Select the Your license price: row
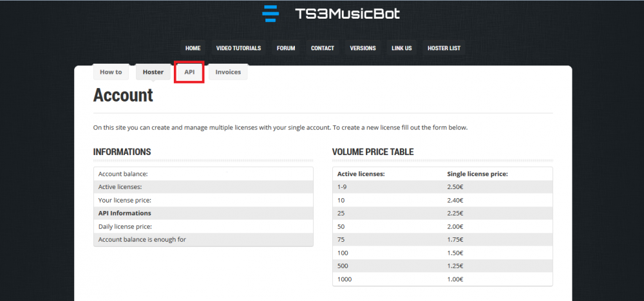 click(204, 200)
